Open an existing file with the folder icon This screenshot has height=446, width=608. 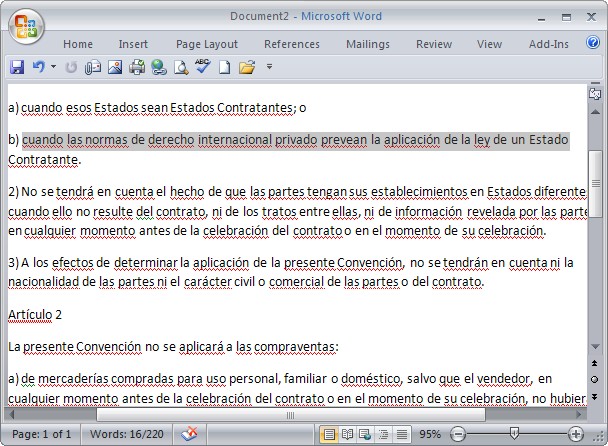coord(247,67)
